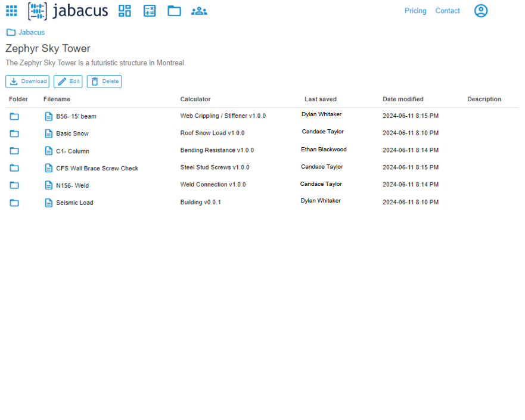This screenshot has height=420, width=525.
Task: Open folder icon for Basic Snow row
Action: [14, 133]
